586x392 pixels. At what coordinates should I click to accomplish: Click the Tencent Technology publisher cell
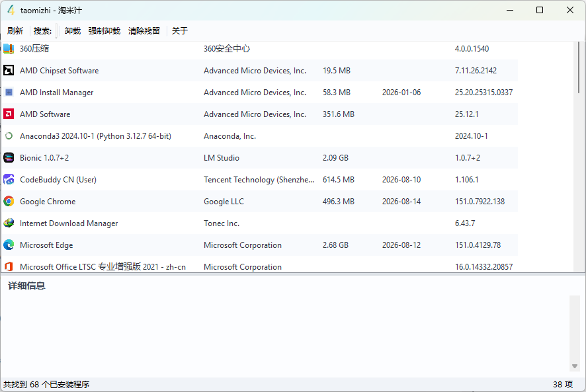click(x=259, y=180)
